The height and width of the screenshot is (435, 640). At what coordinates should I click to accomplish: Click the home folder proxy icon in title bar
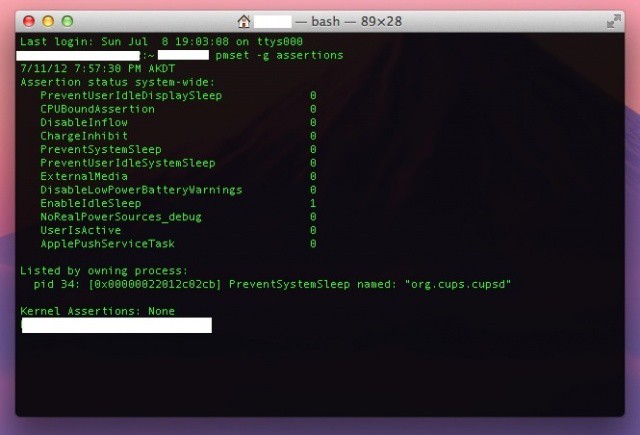[x=243, y=20]
